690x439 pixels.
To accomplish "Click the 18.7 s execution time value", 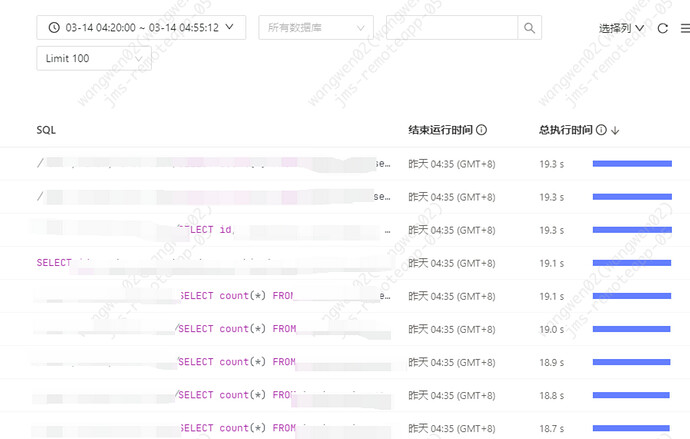I will click(x=552, y=428).
